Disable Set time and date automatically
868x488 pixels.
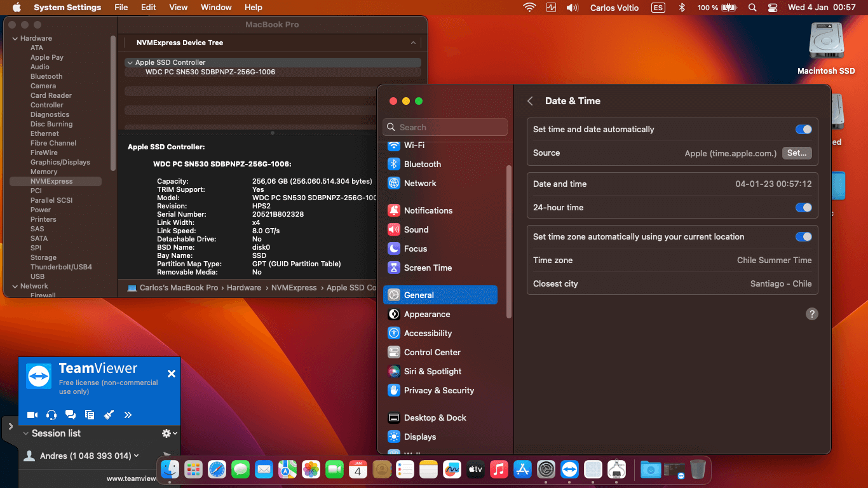[803, 130]
